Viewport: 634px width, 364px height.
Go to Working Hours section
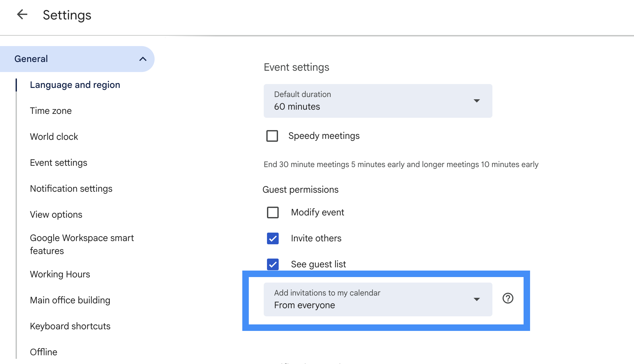click(x=60, y=274)
